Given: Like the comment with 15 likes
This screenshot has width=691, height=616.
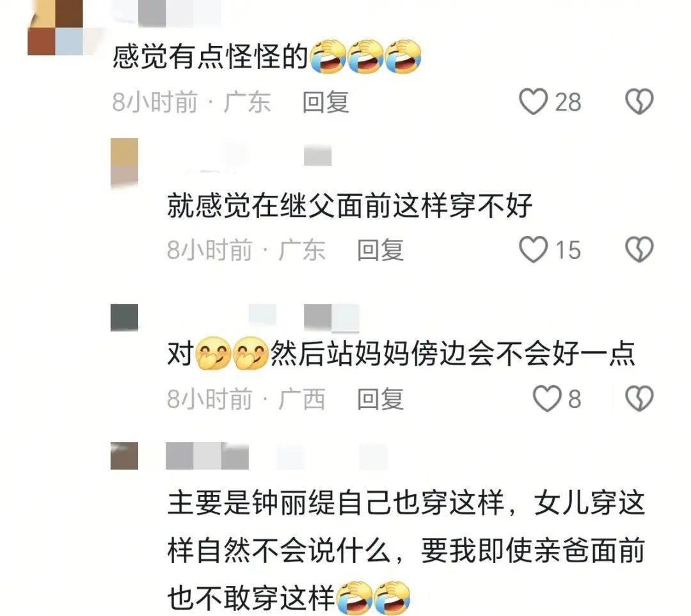Looking at the screenshot, I should point(533,249).
